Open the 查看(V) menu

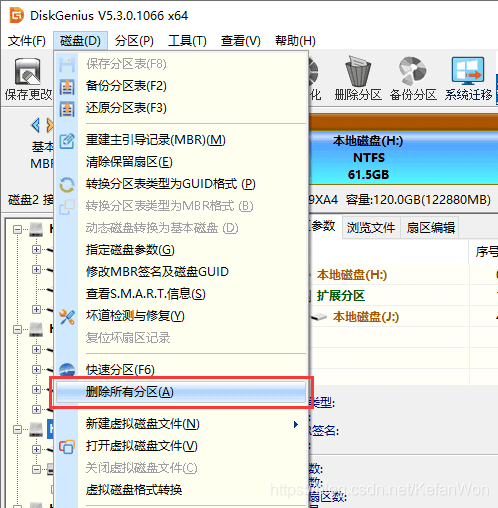pyautogui.click(x=240, y=41)
